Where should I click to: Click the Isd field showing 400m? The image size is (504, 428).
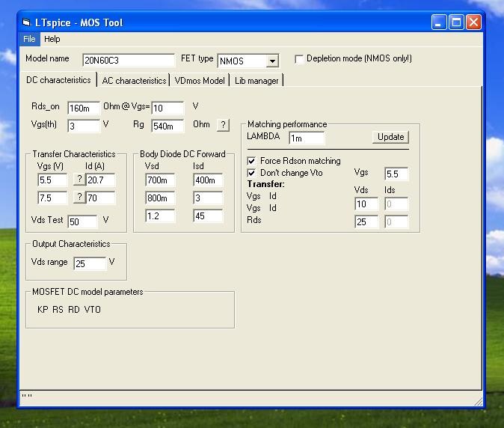[x=208, y=180]
